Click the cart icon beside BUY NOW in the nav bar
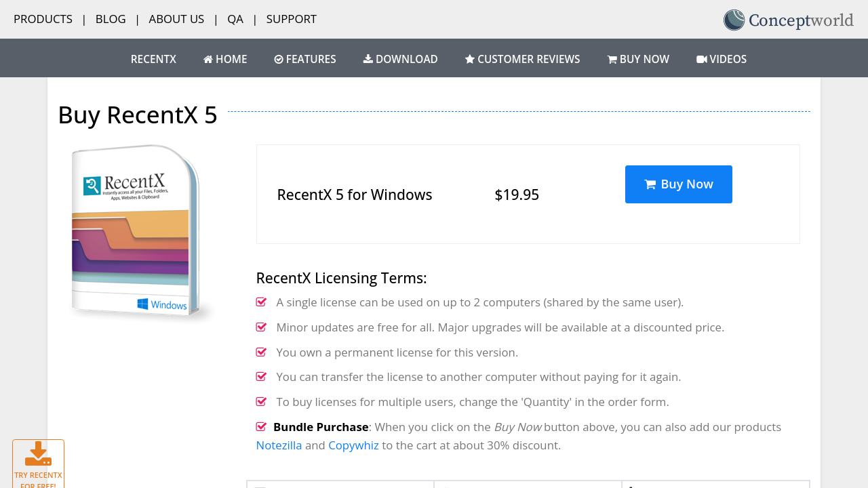This screenshot has width=868, height=488. (x=612, y=60)
